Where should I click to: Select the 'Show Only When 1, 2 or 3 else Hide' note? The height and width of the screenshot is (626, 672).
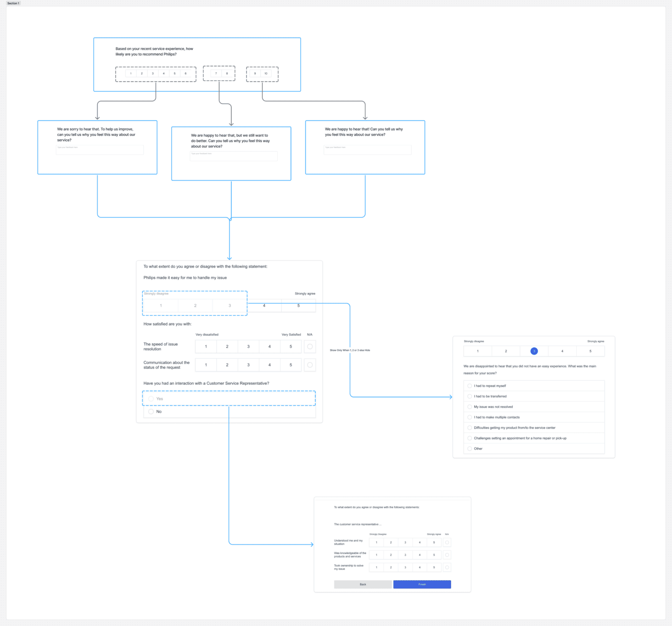pos(350,350)
